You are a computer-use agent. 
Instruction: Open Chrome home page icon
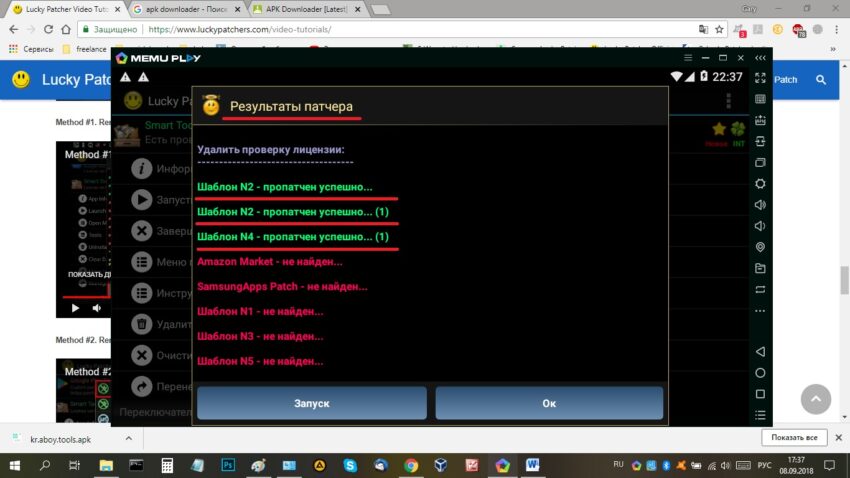pyautogui.click(x=66, y=29)
